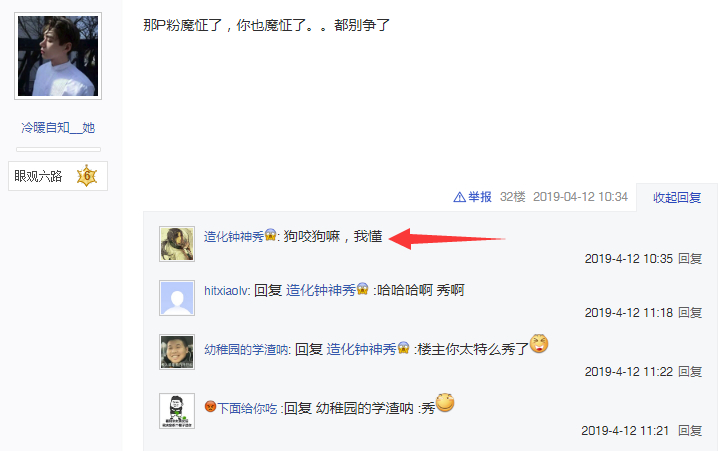Click scream emoji next to first 造化钟神秀
Viewport: 725px width, 451px height.
(270, 235)
